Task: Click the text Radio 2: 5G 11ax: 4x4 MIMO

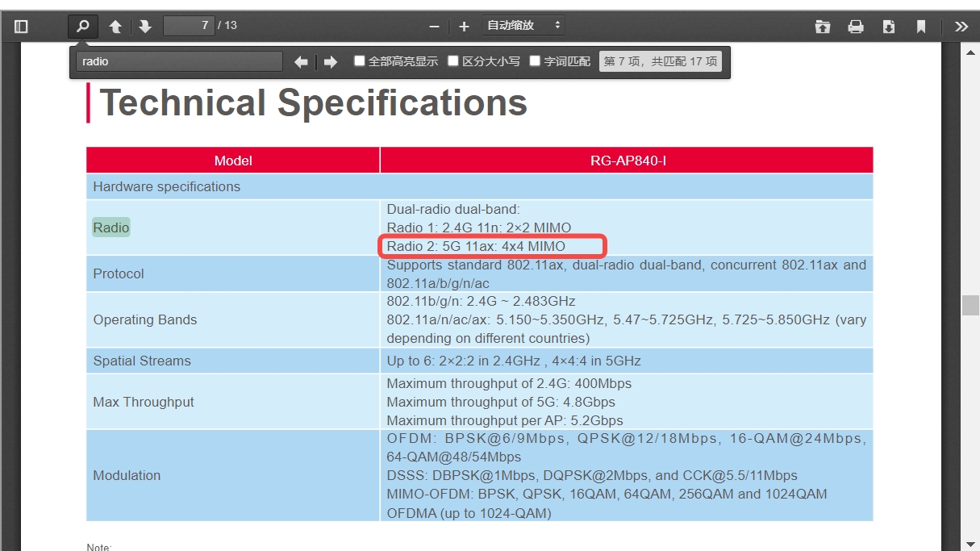Action: click(476, 246)
